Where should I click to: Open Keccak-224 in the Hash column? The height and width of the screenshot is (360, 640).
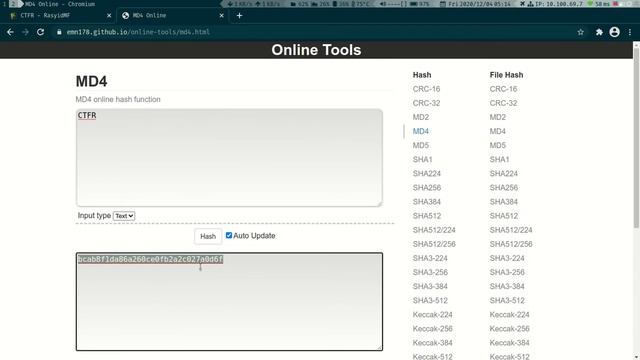click(x=432, y=314)
